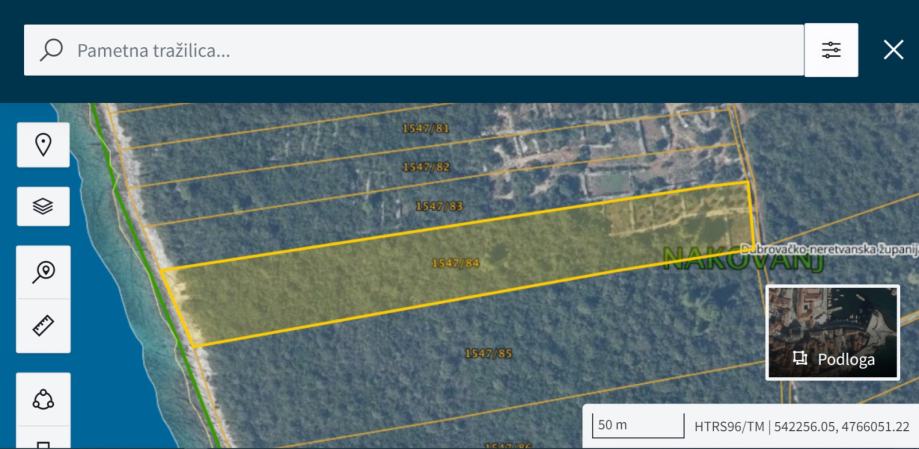Close the search bar with X
The image size is (919, 449).
(x=893, y=50)
